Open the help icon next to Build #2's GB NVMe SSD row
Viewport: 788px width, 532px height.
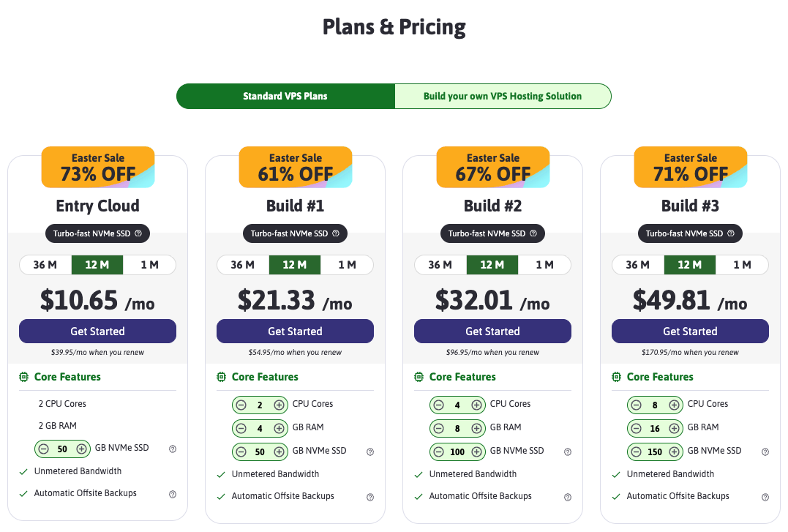[567, 452]
